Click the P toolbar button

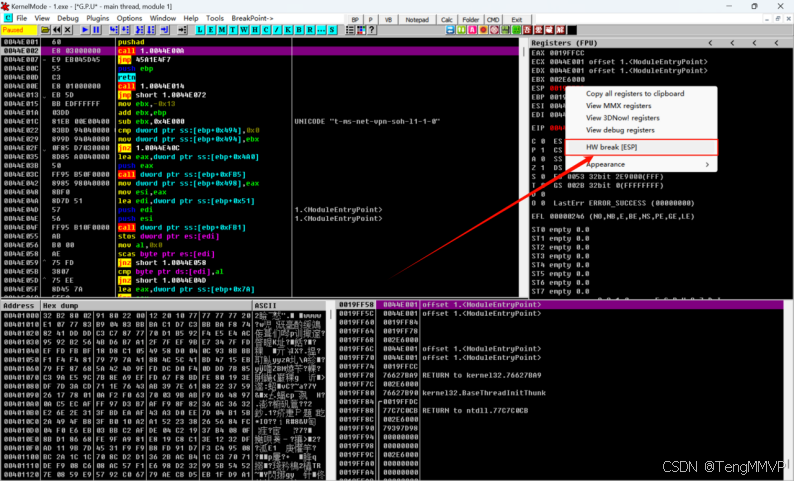point(371,20)
